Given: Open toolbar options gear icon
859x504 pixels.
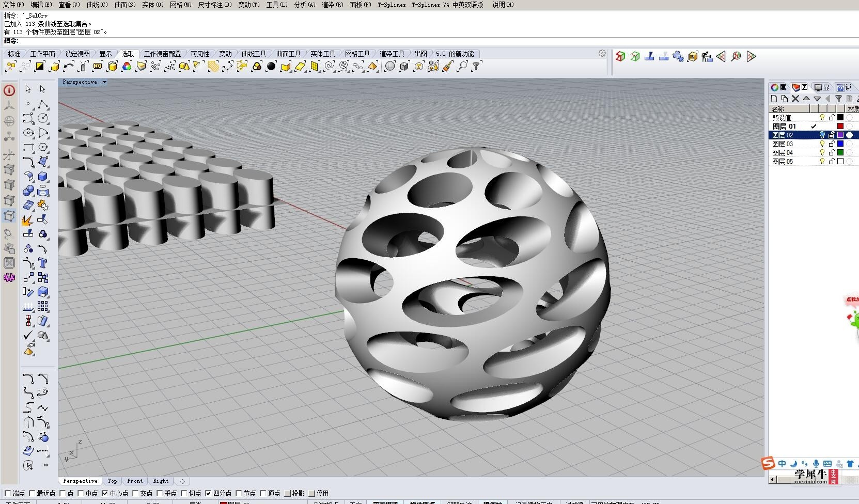Looking at the screenshot, I should click(x=602, y=53).
